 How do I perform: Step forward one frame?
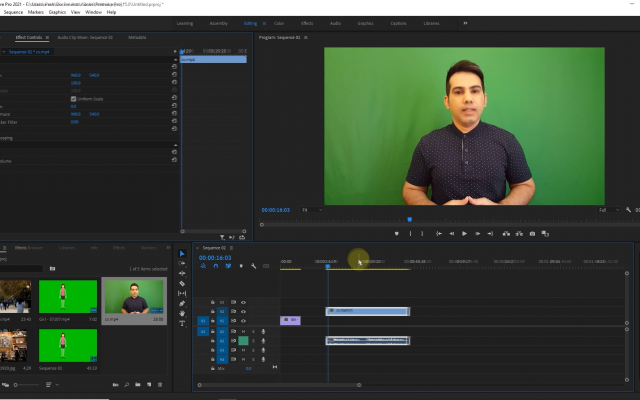[x=477, y=233]
